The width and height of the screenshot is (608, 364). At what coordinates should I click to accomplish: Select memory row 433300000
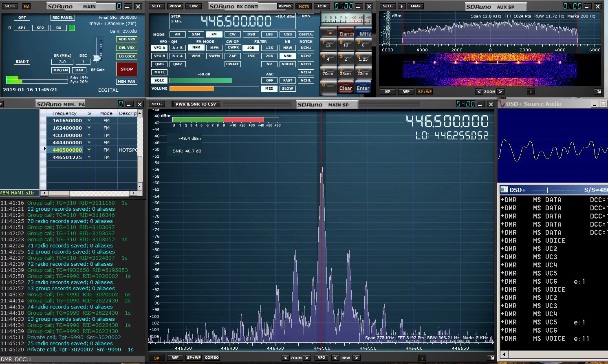[x=93, y=135]
